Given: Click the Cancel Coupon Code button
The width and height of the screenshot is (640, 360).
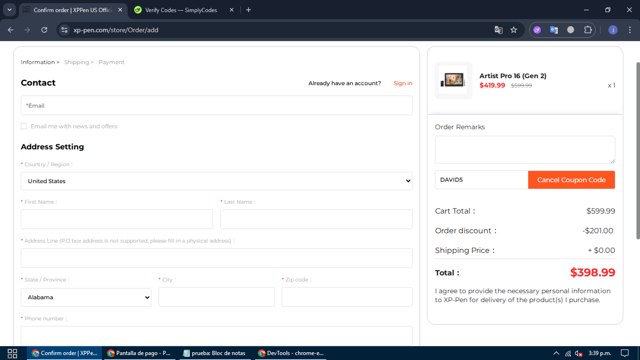Looking at the screenshot, I should click(x=571, y=180).
